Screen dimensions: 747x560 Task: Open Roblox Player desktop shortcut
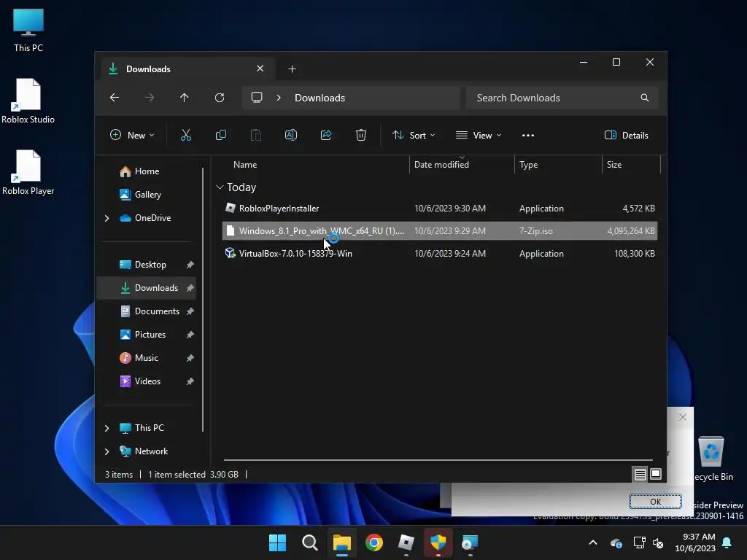28,173
